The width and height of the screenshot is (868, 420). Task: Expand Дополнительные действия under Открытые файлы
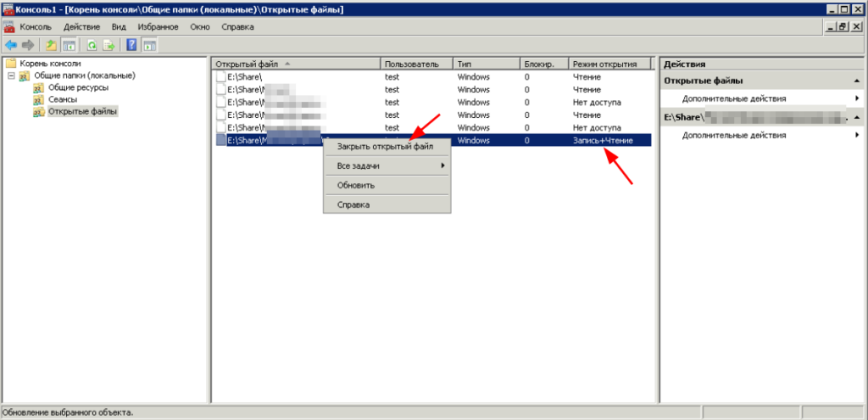[762, 98]
